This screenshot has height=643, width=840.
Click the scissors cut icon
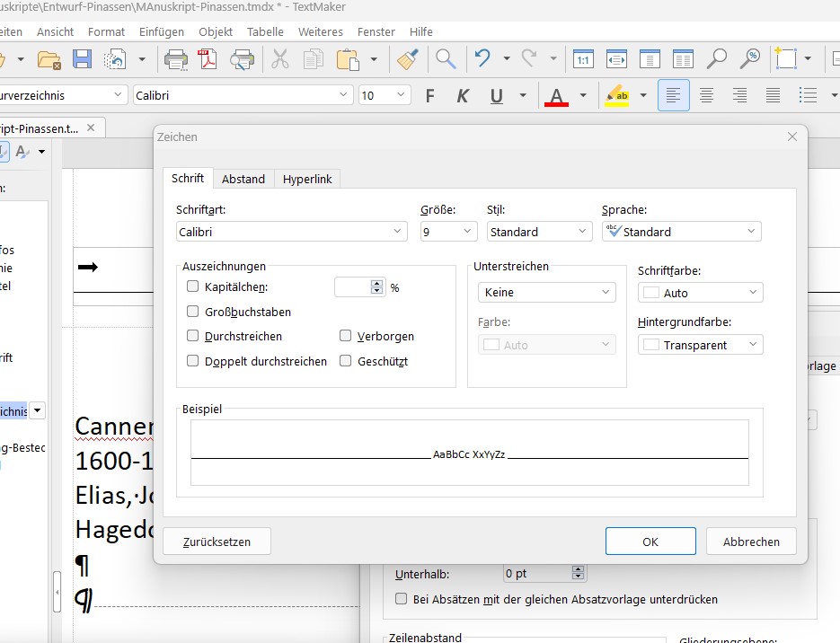[x=279, y=59]
